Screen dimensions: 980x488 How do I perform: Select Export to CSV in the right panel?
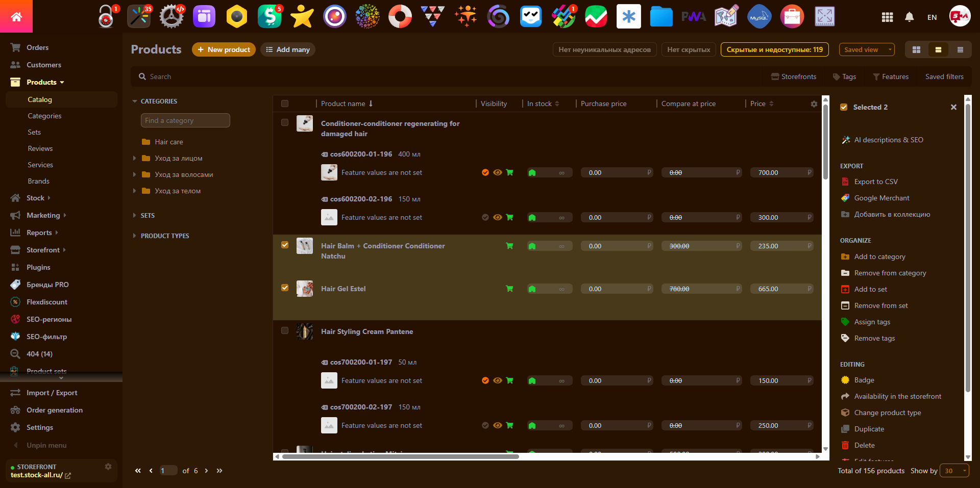click(875, 181)
